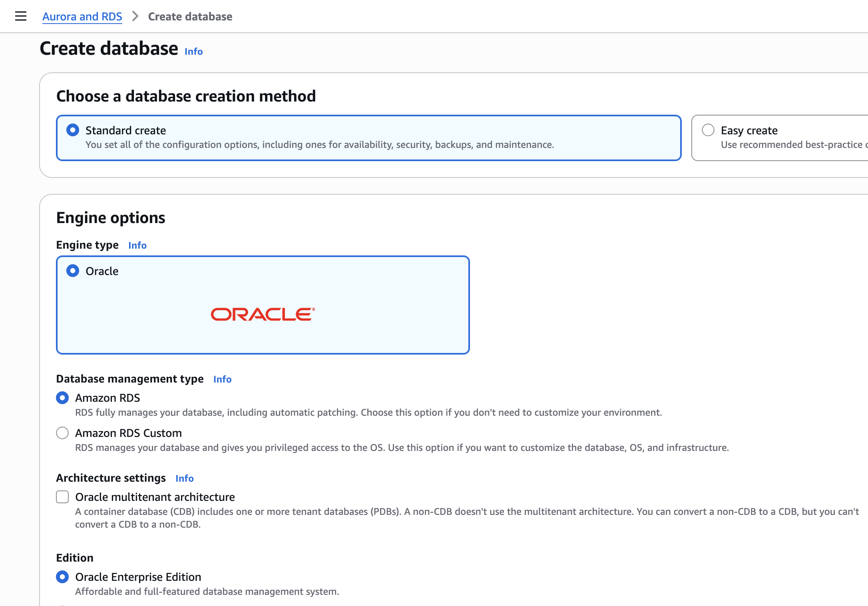Select the Easy create option
The image size is (868, 606).
click(x=708, y=130)
